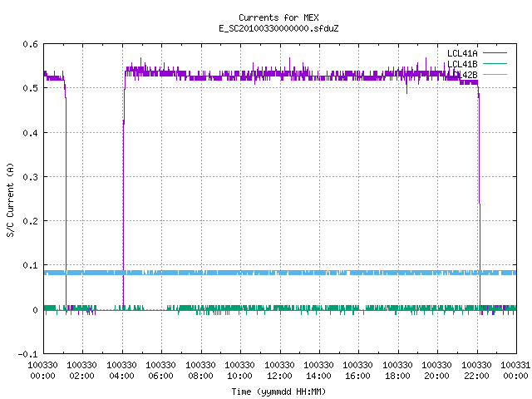Click the x-axis tick 100330 14:00
Viewport: 532px width, 399px height.
(318, 371)
